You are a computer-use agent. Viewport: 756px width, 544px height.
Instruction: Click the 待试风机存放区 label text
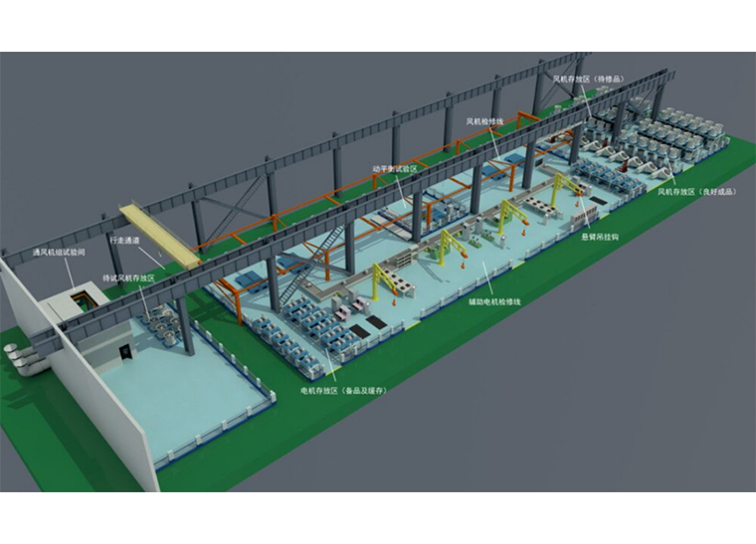coord(128,278)
